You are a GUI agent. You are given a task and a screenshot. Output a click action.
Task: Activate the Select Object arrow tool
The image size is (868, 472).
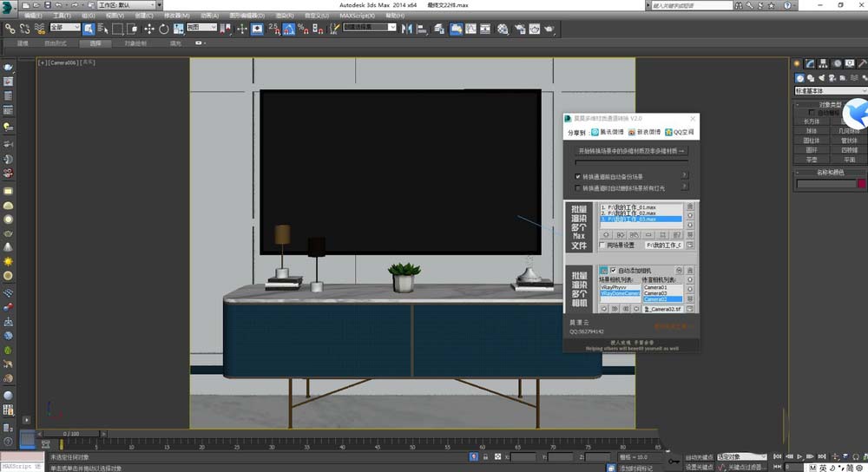point(89,29)
